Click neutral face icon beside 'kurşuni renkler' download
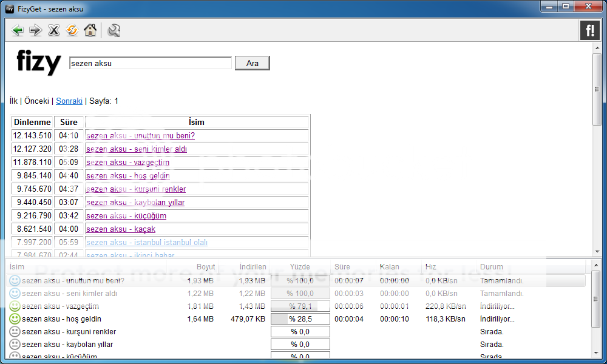 point(15,332)
